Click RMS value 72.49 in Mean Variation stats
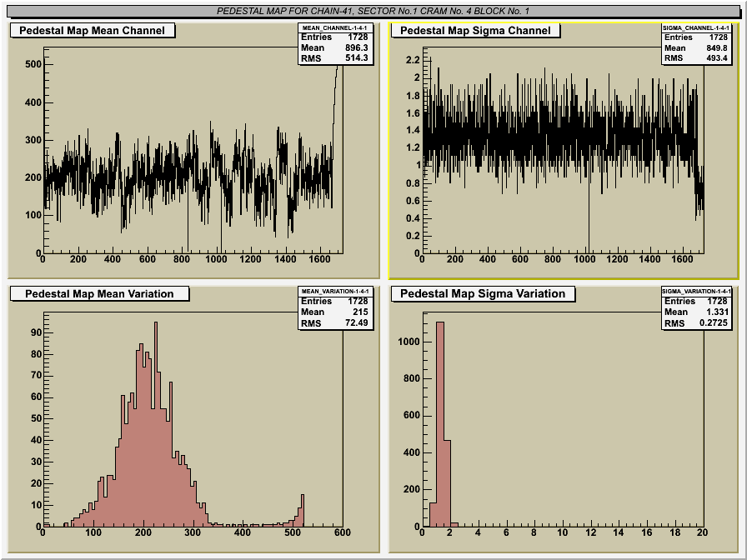Viewport: 747px width, 560px height. tap(356, 322)
